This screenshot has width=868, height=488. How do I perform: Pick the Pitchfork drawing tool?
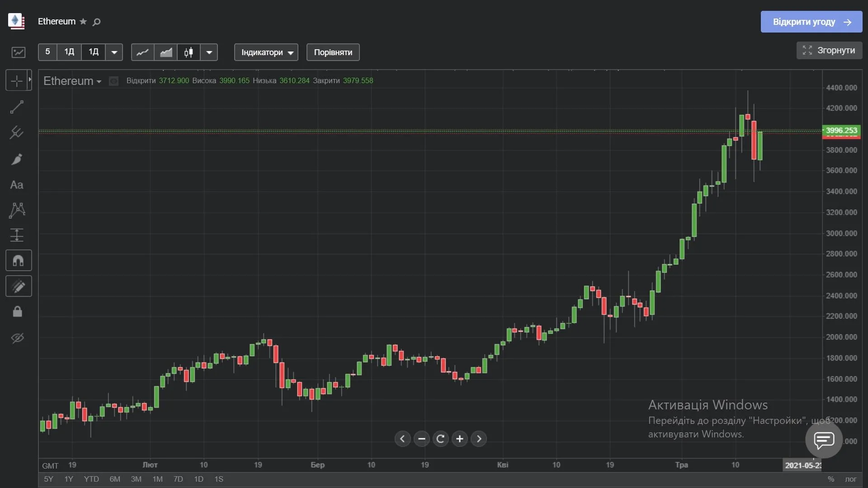point(17,132)
